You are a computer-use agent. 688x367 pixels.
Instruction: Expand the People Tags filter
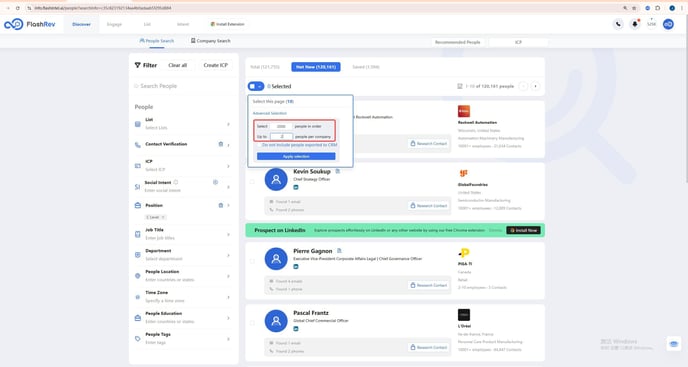[228, 339]
